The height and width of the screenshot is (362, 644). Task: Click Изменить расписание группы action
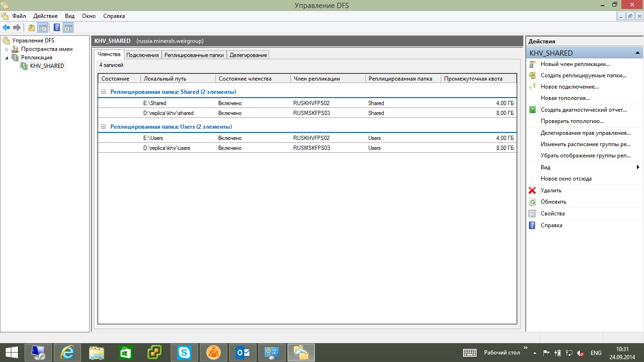coord(586,144)
